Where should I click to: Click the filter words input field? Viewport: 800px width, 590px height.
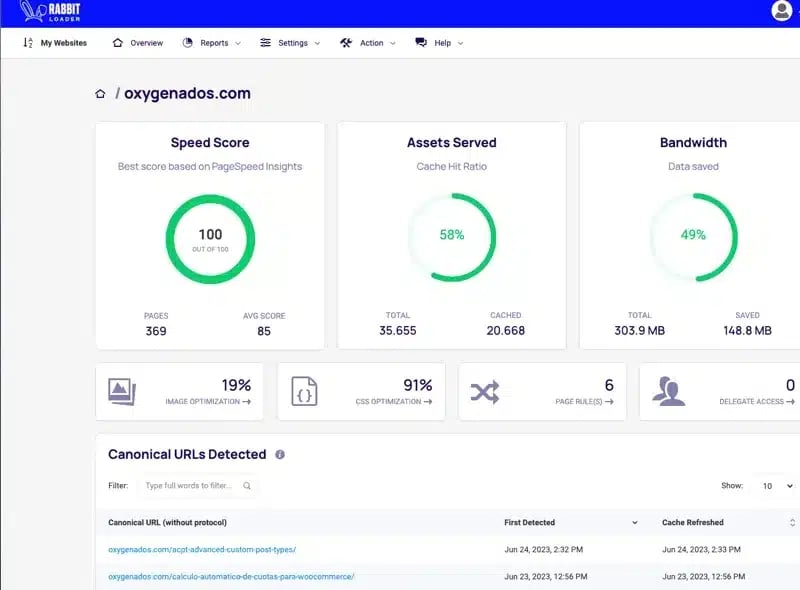tap(196, 486)
